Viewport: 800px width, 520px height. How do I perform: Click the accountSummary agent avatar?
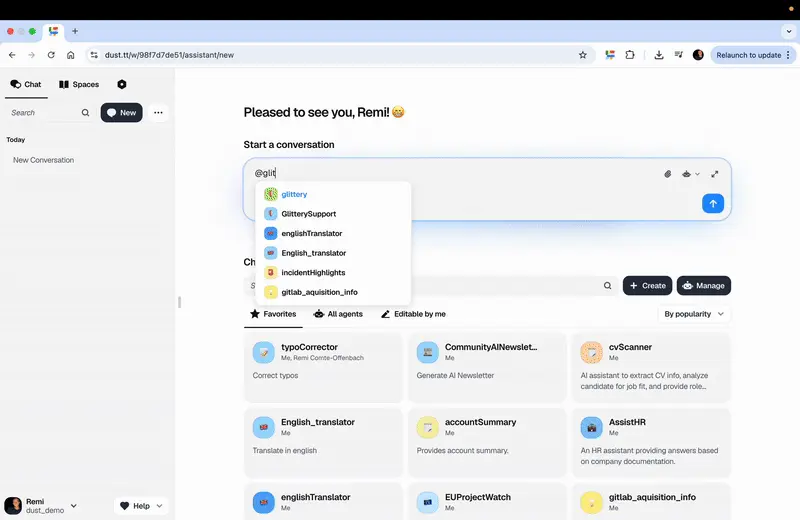tap(428, 428)
